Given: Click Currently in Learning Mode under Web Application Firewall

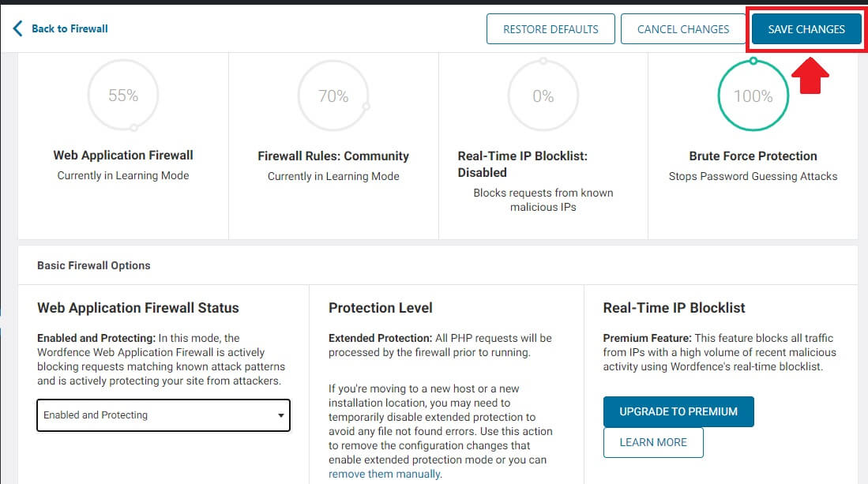Looking at the screenshot, I should 123,176.
